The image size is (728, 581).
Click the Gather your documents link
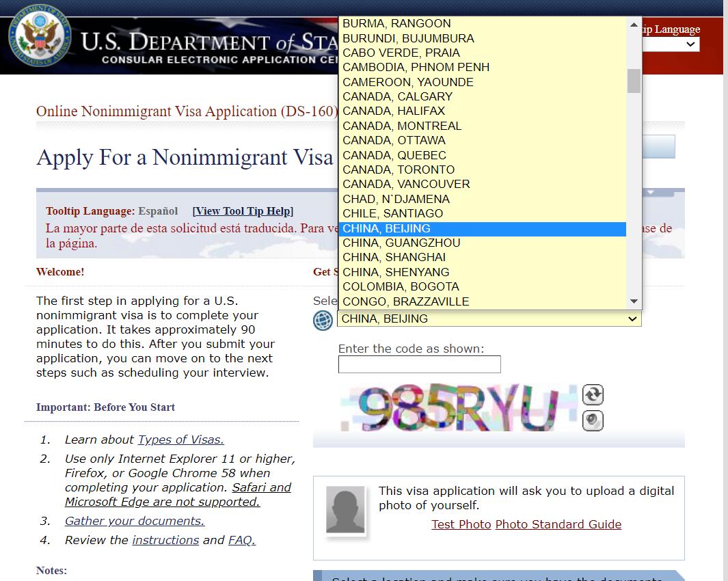coord(135,521)
